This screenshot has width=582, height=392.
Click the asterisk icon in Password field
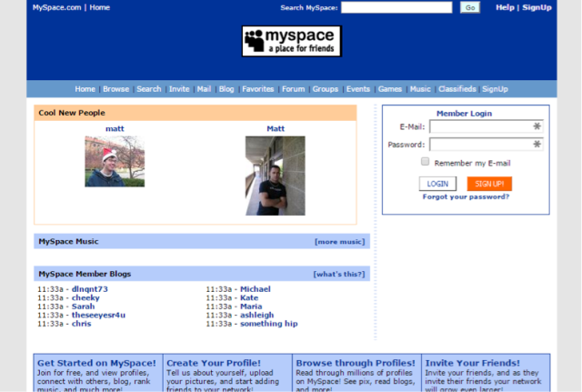[x=537, y=144]
